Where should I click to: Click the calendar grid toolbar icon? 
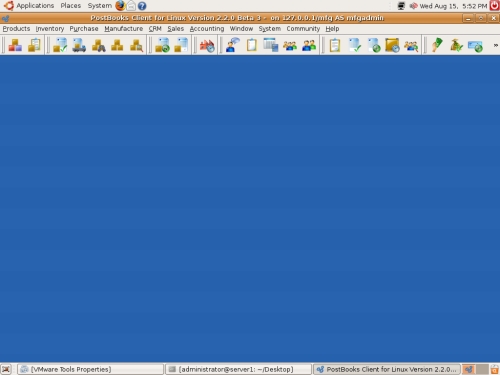tap(271, 45)
